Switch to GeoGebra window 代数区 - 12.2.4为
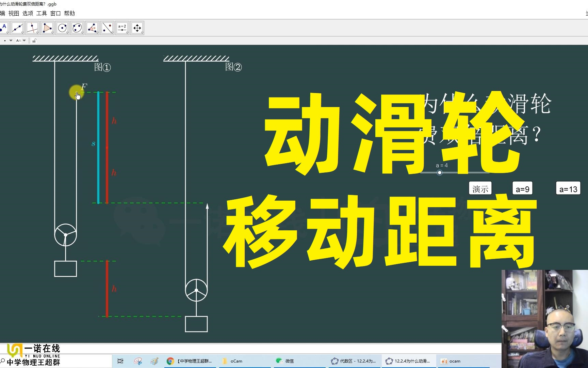The width and height of the screenshot is (588, 368). click(354, 361)
